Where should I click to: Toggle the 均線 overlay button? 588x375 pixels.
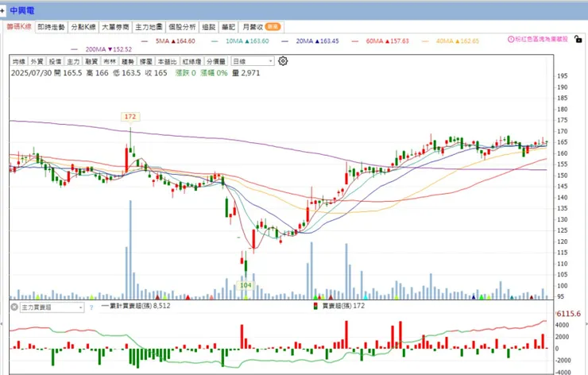click(x=19, y=61)
